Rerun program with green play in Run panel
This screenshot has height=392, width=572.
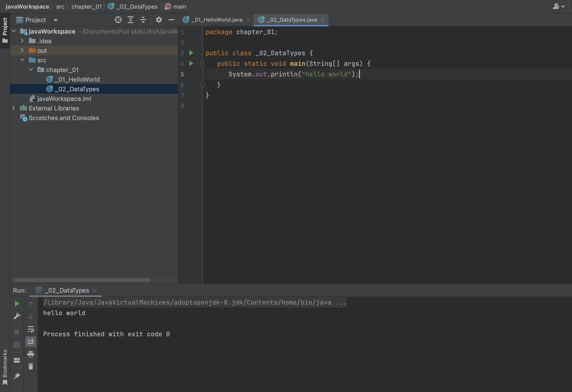[17, 304]
